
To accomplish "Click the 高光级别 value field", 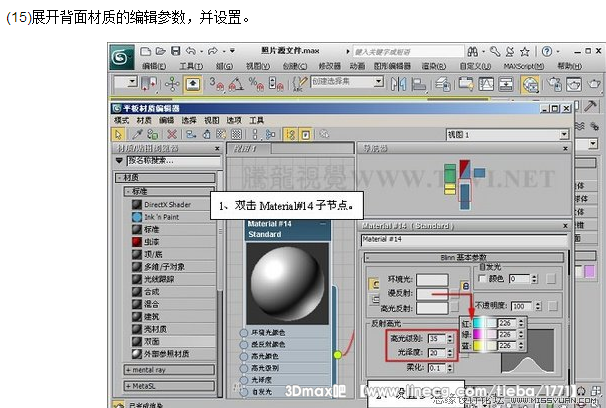I will (437, 339).
